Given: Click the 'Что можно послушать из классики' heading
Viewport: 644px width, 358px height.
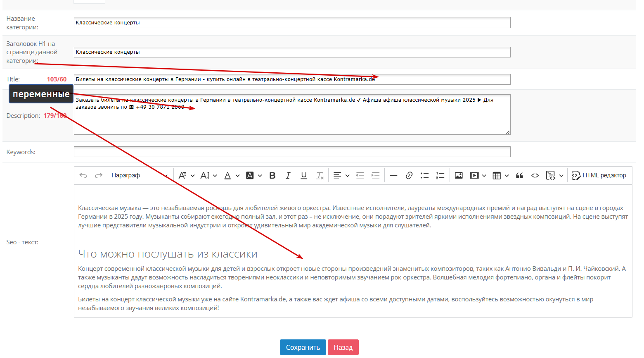Looking at the screenshot, I should click(x=168, y=254).
